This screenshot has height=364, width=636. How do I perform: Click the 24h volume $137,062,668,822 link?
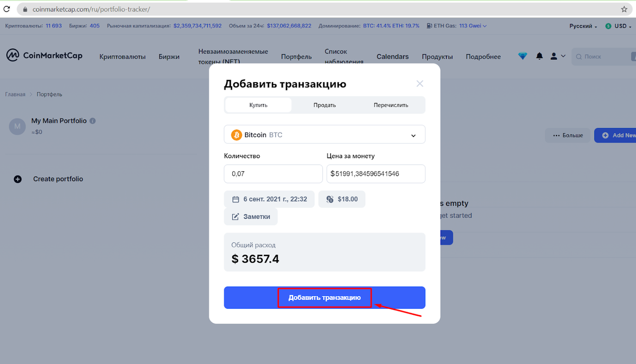tap(289, 25)
